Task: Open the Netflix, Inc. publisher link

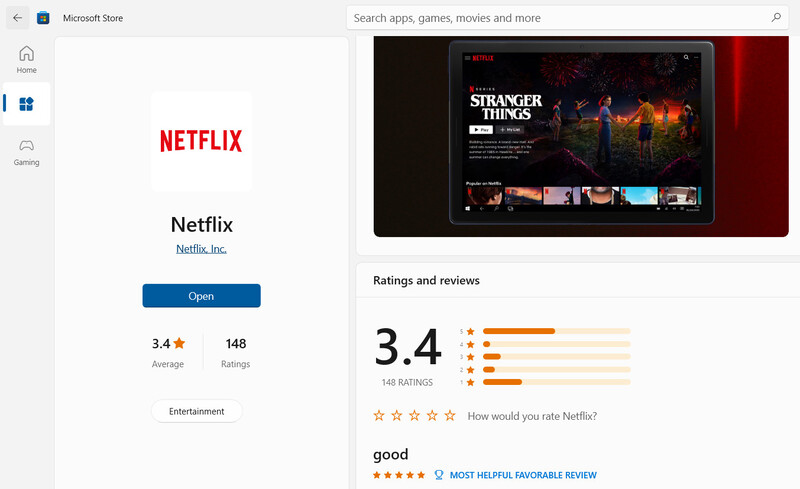Action: click(201, 249)
